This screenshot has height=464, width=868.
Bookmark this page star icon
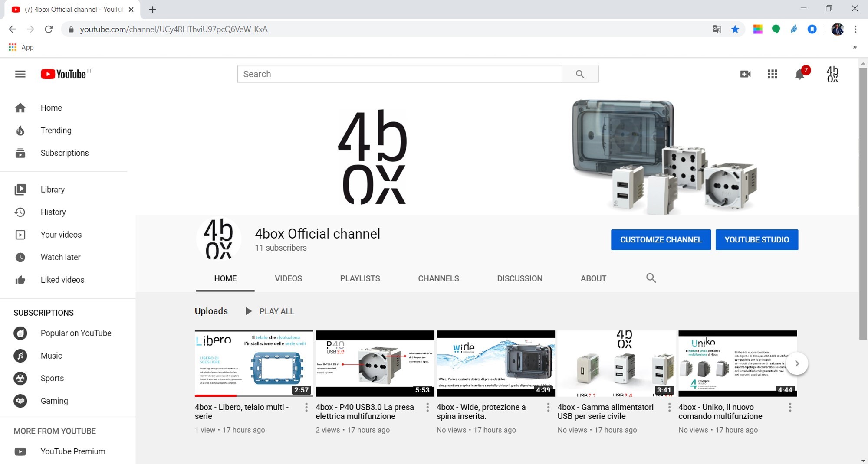735,29
